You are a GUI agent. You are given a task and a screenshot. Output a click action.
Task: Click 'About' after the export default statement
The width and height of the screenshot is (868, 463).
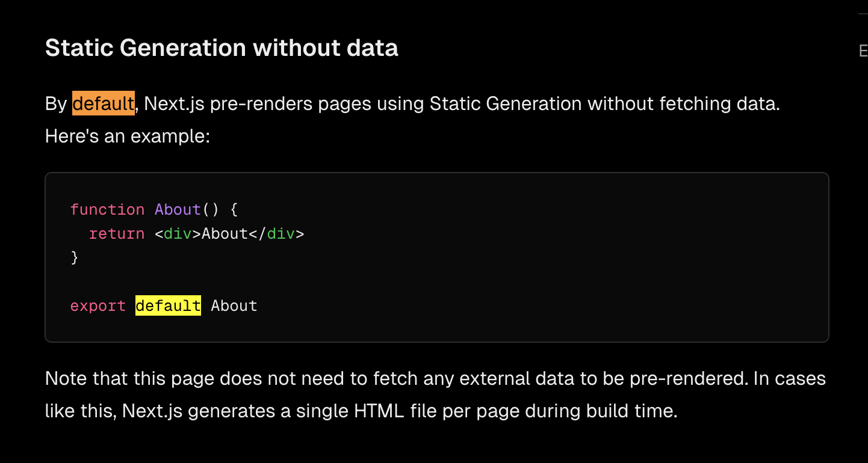coord(234,305)
